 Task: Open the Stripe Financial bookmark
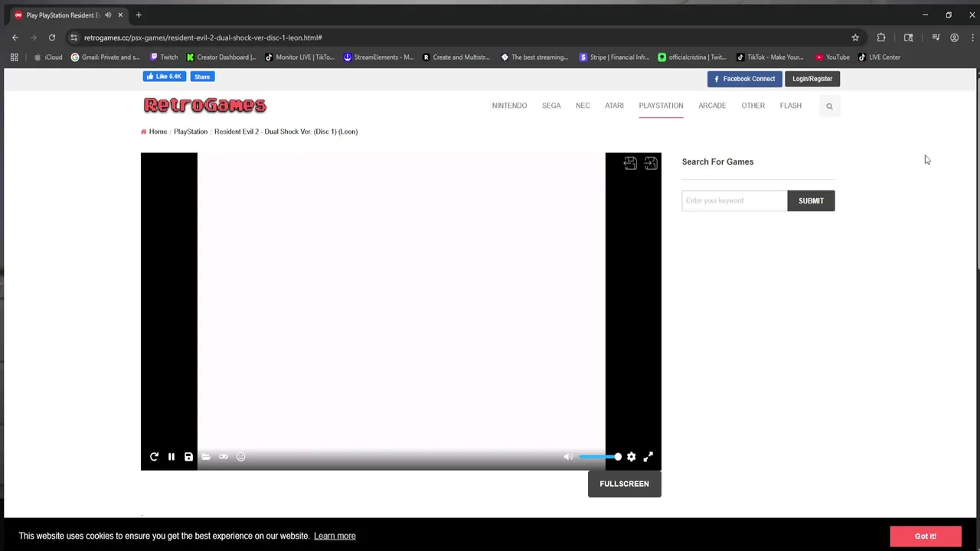[614, 57]
